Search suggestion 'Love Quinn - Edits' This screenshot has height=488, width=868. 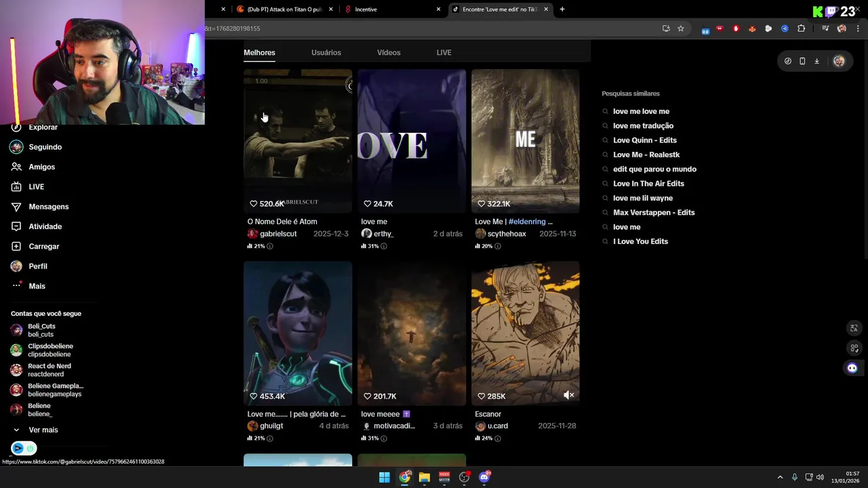point(644,140)
